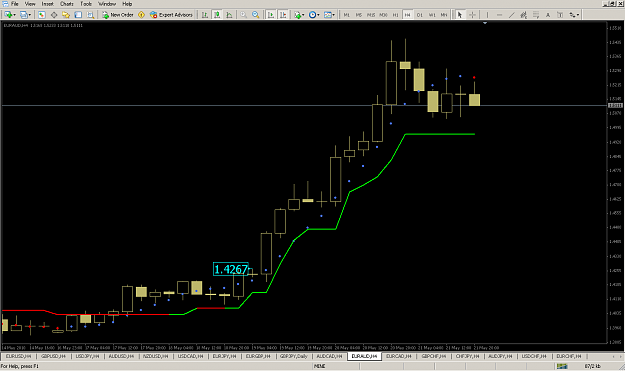Viewport: 625px width, 371px height.
Task: Open the View menu
Action: pos(30,4)
